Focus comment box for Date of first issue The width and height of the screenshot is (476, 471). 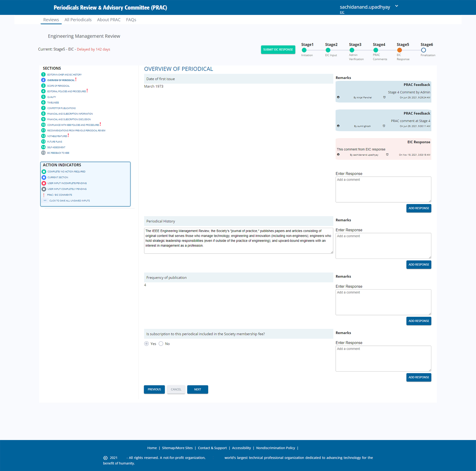point(383,189)
